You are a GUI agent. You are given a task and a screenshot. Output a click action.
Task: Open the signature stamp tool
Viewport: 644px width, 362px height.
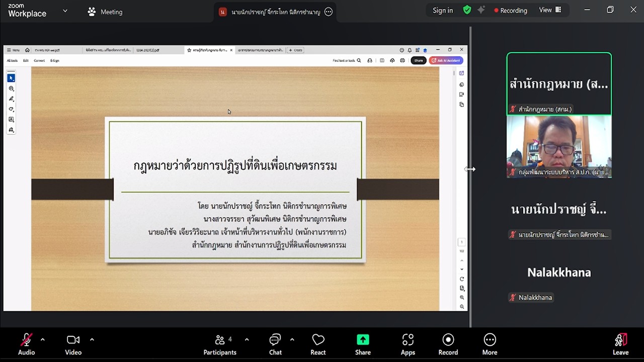pyautogui.click(x=11, y=130)
